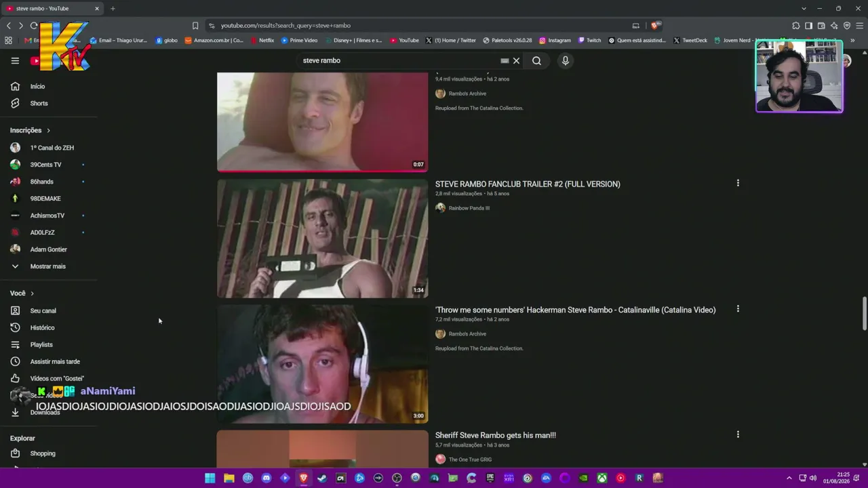This screenshot has height=488, width=868.
Task: Open Sheriff Steve Rambo gets his man!!! title
Action: click(x=496, y=435)
